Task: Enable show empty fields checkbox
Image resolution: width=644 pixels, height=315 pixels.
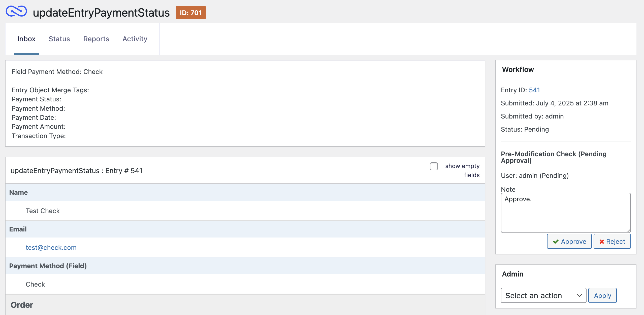Action: click(x=434, y=166)
